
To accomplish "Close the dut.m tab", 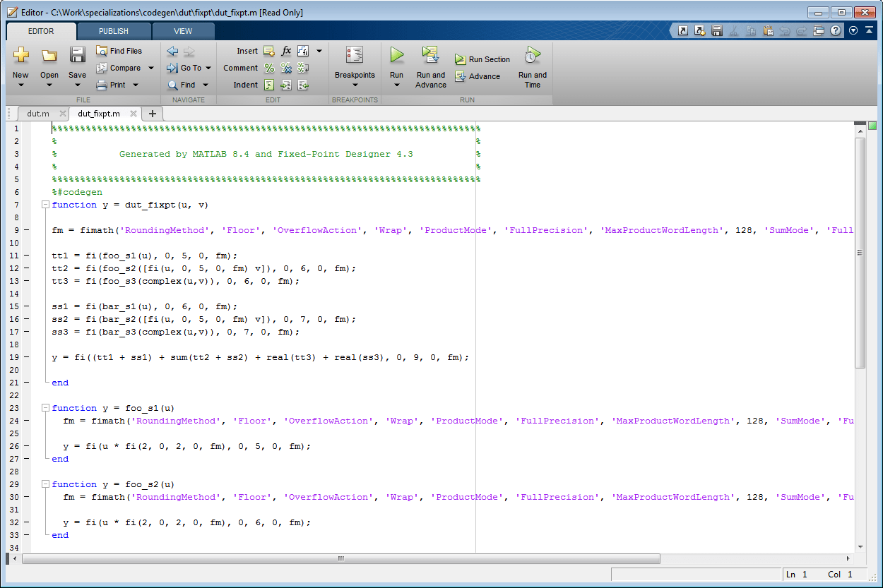I will (x=63, y=113).
